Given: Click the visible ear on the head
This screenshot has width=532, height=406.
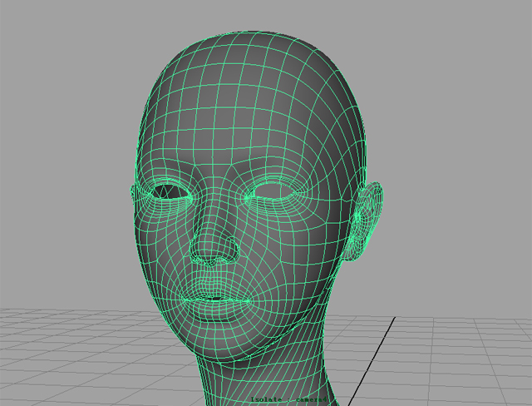Looking at the screenshot, I should [369, 220].
